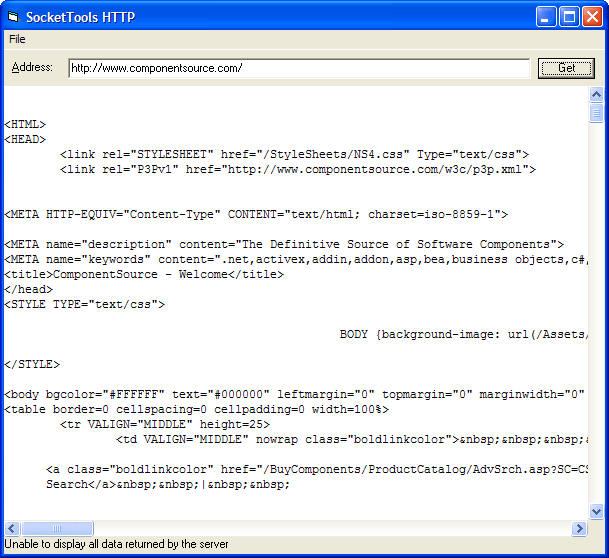
Task: Click the SocketTools HTTP title bar text
Action: (x=81, y=17)
